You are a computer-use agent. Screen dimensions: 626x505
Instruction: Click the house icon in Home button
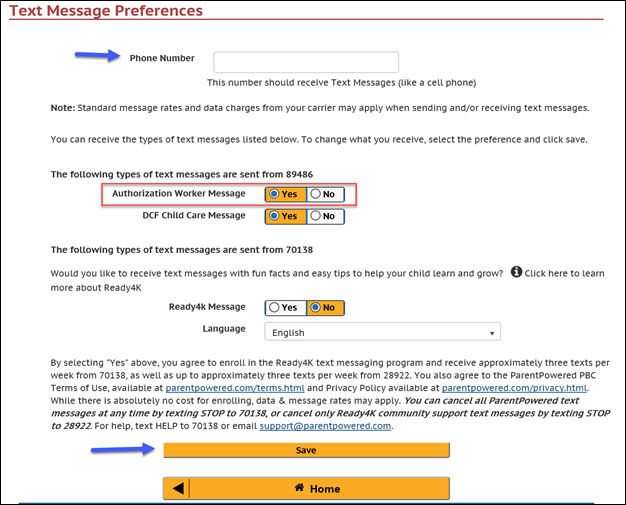(x=298, y=488)
